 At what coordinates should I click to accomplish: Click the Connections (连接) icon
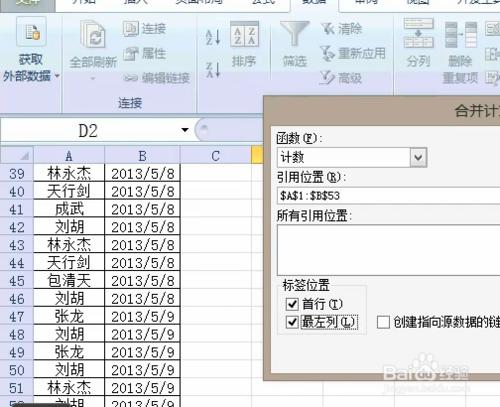(x=145, y=29)
